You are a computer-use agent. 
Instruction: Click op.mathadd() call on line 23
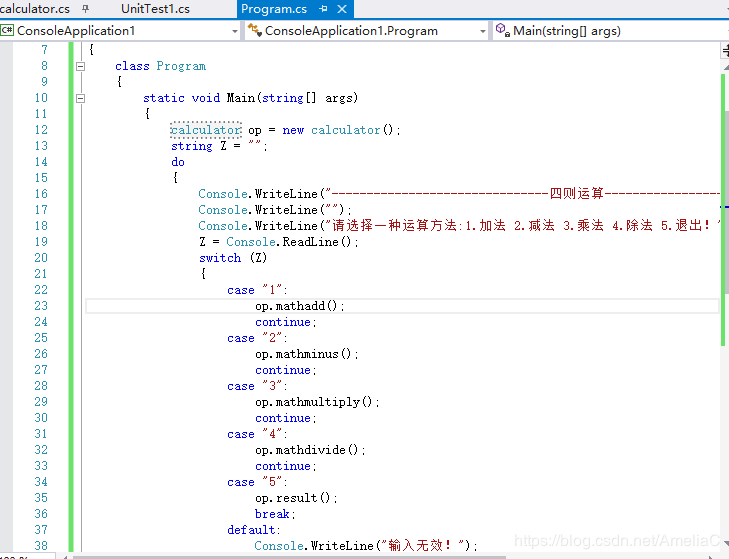pyautogui.click(x=300, y=306)
